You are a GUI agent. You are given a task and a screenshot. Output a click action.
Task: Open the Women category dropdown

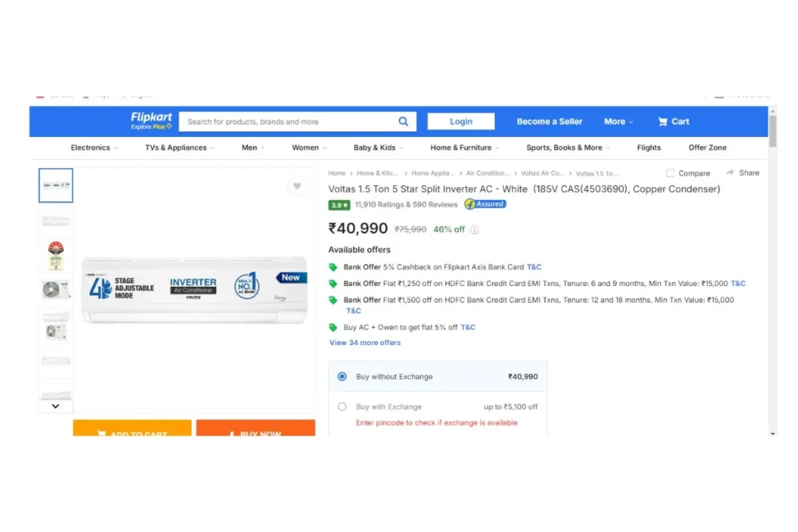click(x=309, y=148)
